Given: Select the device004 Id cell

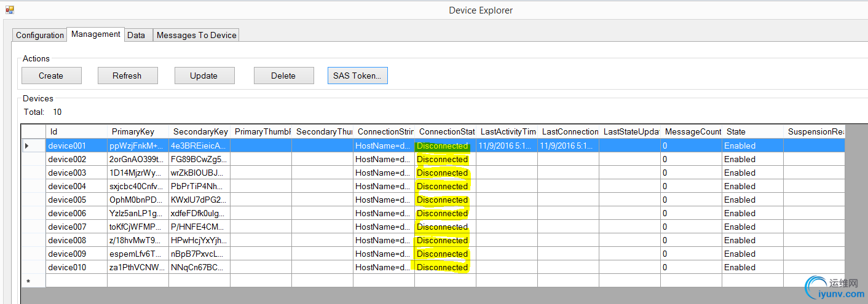Looking at the screenshot, I should (x=76, y=186).
